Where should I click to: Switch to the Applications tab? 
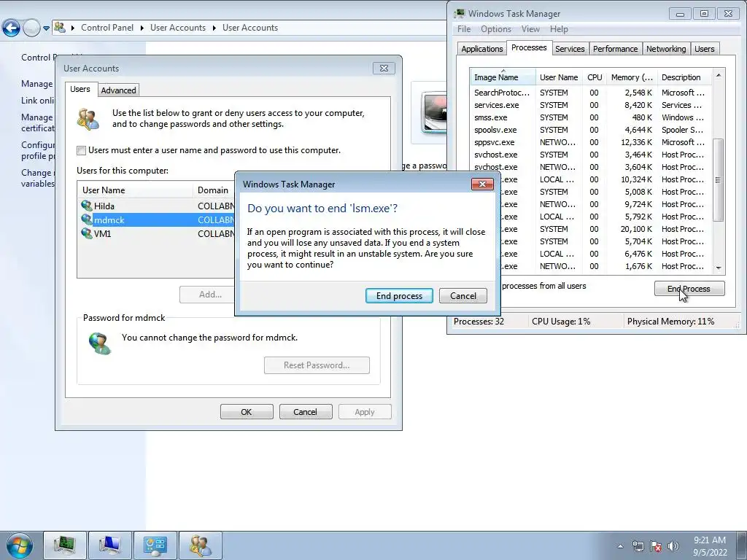click(481, 49)
